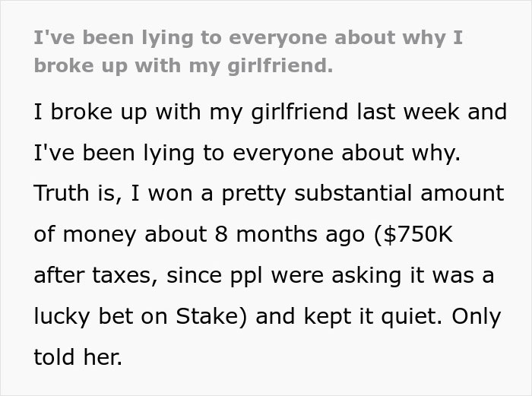Click the sentence 'Only told her.' ending
Viewport: 532px width, 396px height.
coord(268,336)
